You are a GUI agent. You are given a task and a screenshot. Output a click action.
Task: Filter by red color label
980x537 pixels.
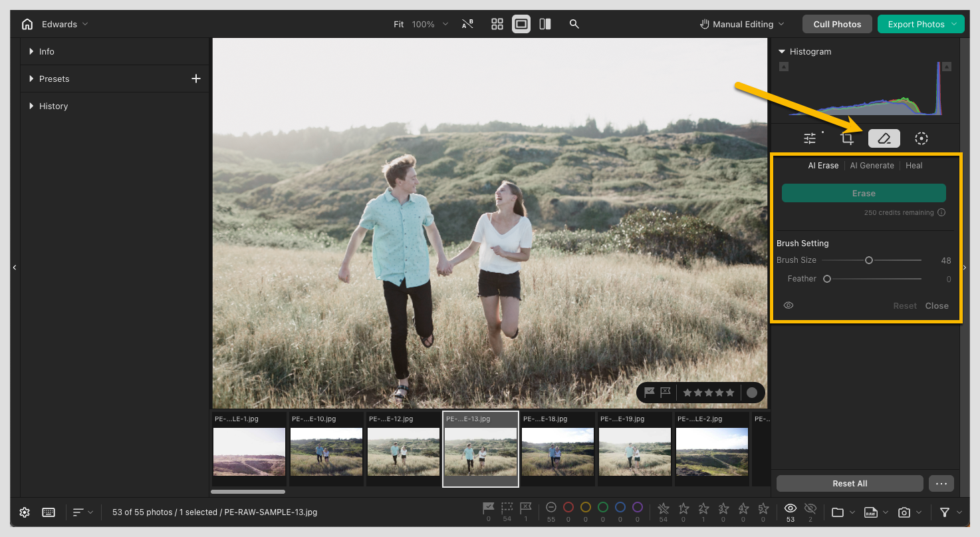coord(568,508)
